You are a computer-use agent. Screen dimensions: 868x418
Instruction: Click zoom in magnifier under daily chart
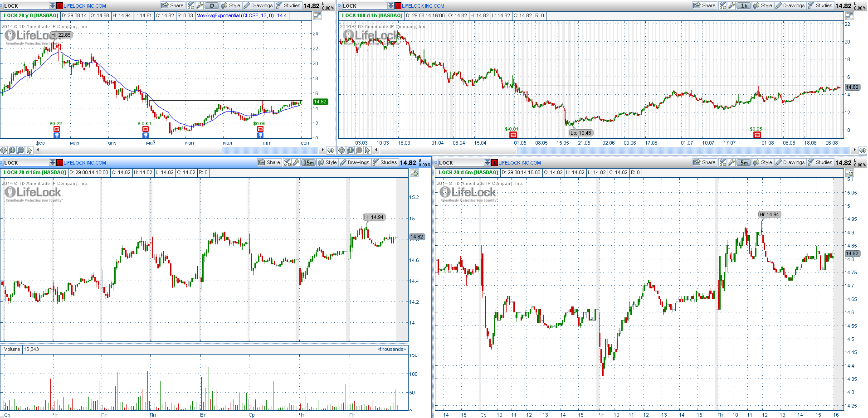[12, 150]
